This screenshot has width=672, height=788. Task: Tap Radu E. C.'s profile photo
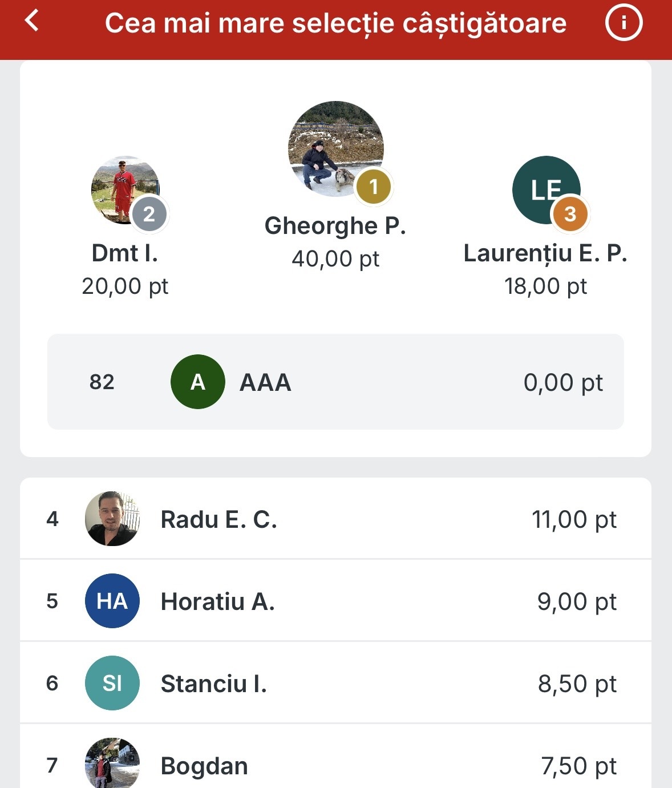pyautogui.click(x=112, y=519)
